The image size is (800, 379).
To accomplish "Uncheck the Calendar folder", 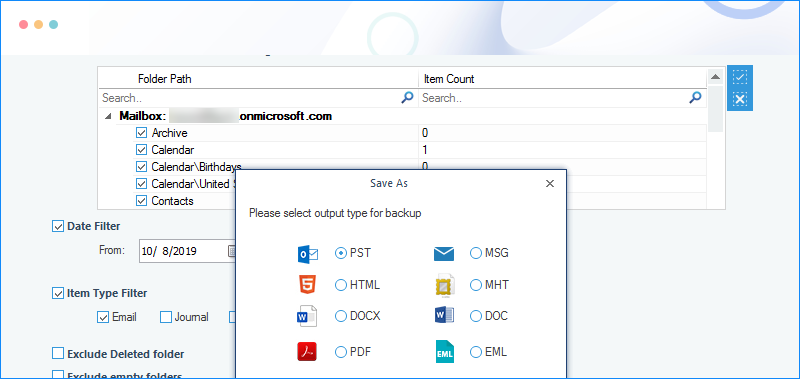I will (141, 150).
